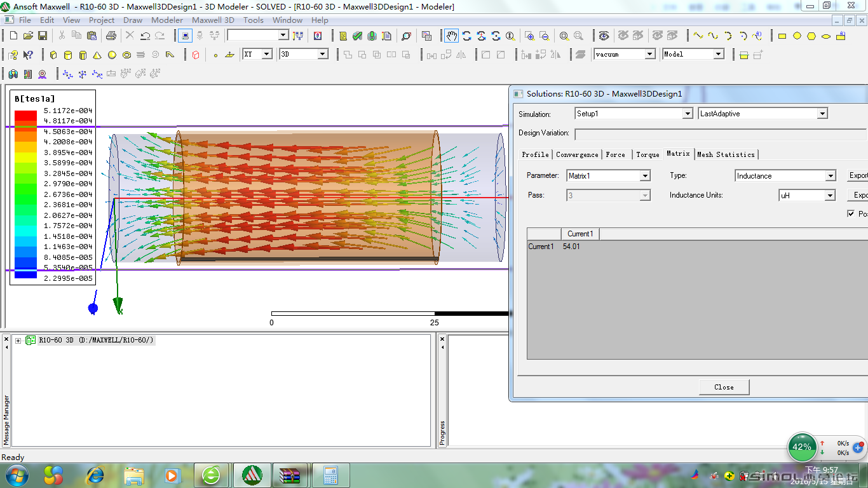The image size is (868, 488).
Task: Click the B[tesla] legend title
Action: click(x=34, y=98)
